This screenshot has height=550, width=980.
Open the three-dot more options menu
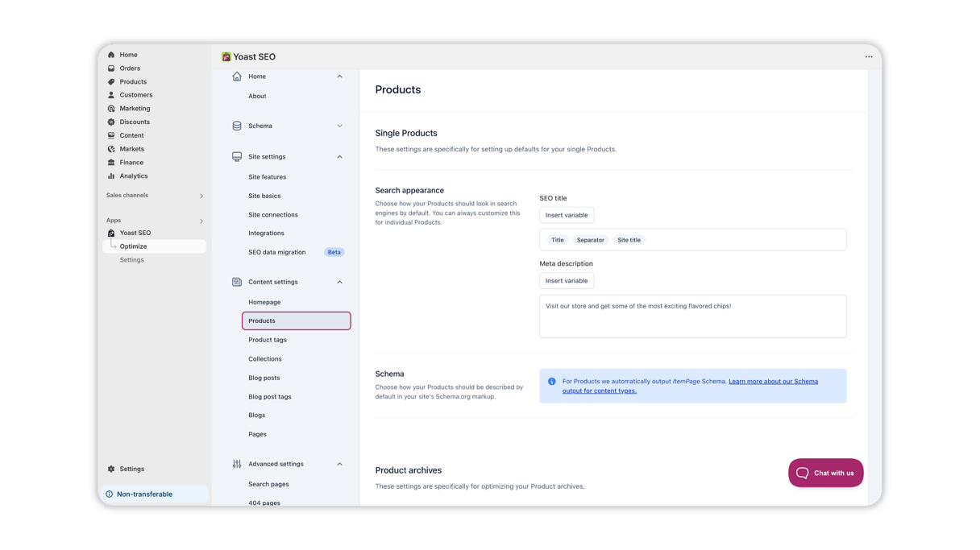click(869, 56)
